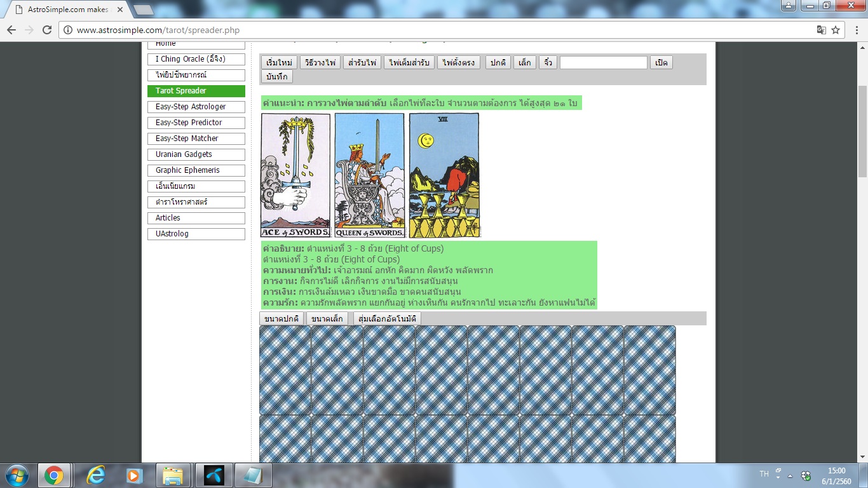
Task: Open the Chrome profile user button
Action: tap(789, 6)
